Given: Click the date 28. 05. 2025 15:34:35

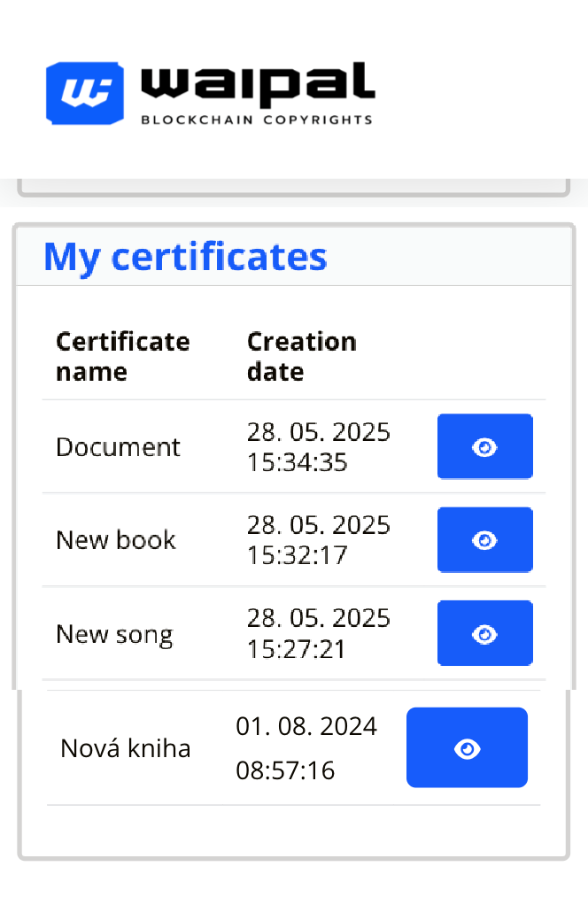Looking at the screenshot, I should [319, 447].
